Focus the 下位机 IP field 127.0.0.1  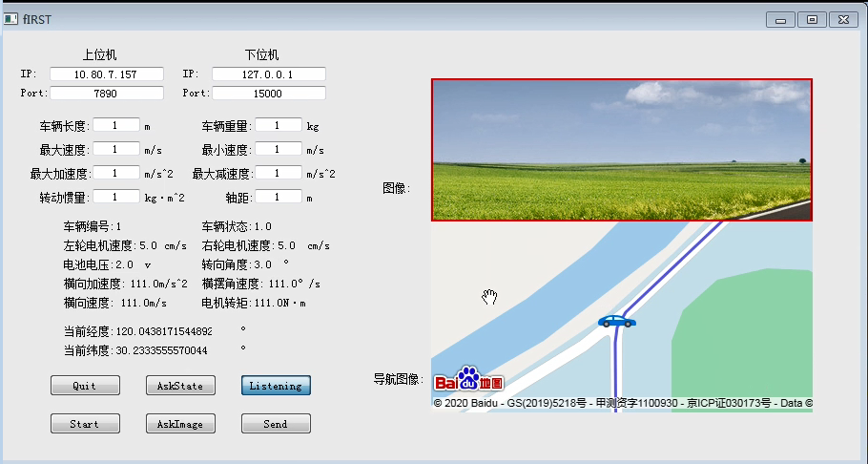[x=269, y=74]
